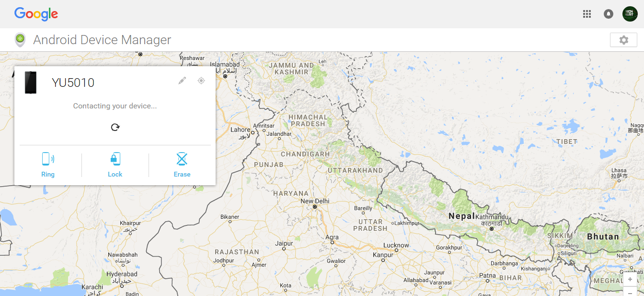Click Jodhpur on the map
Viewport: 644px width, 296px height.
[223, 261]
